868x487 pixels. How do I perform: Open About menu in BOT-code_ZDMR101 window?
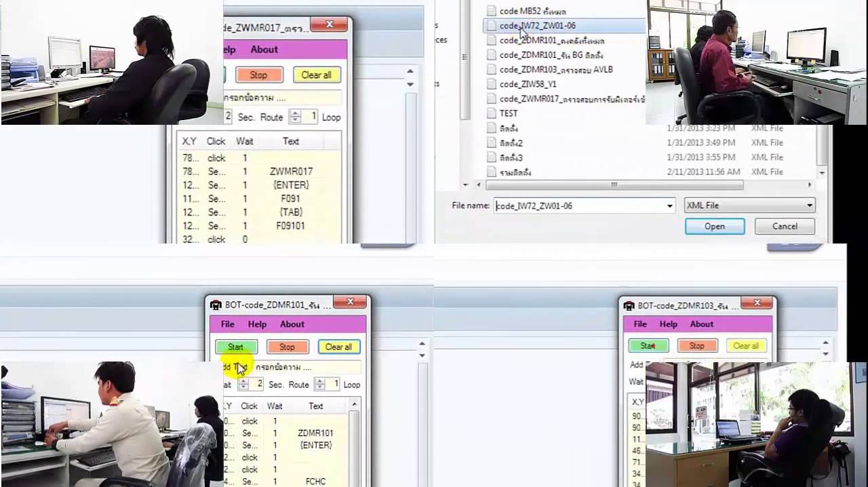(292, 324)
